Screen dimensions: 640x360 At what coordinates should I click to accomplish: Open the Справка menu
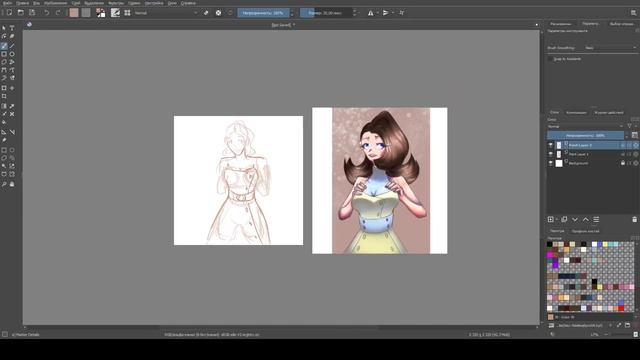click(188, 3)
